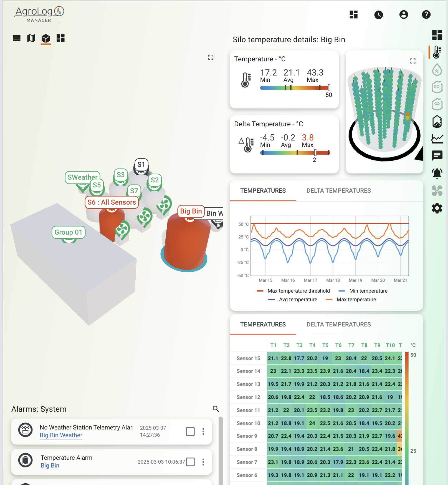Image resolution: width=448 pixels, height=485 pixels.
Task: Select the S6 All Sensors marker
Action: [x=112, y=202]
